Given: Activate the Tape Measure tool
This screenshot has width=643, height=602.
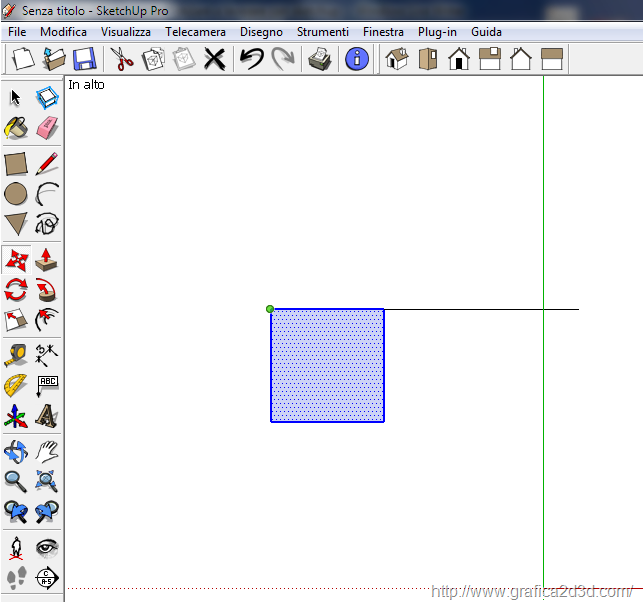Looking at the screenshot, I should tap(16, 353).
